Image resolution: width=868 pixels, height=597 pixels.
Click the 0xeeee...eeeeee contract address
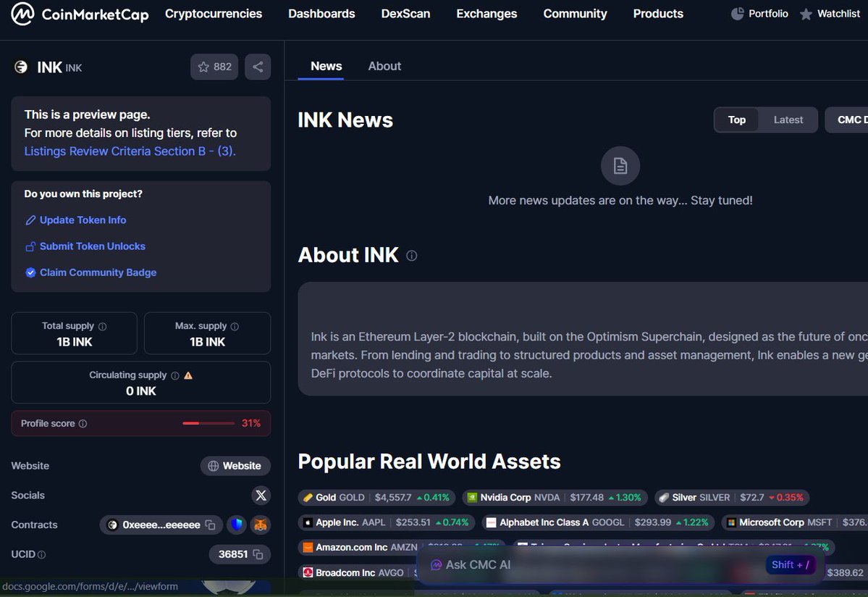(x=161, y=525)
